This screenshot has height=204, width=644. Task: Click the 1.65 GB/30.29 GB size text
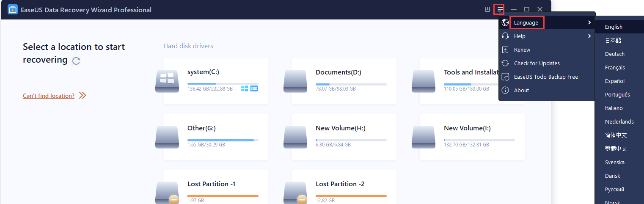pyautogui.click(x=206, y=145)
